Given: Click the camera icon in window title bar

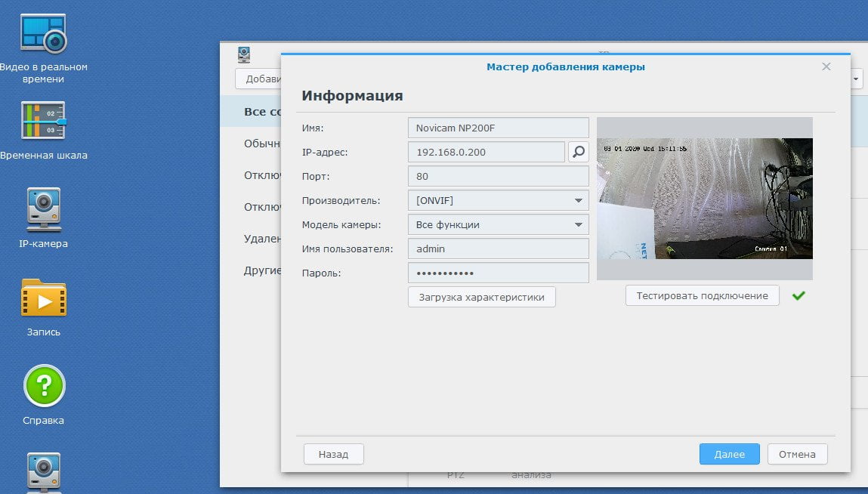Looking at the screenshot, I should pyautogui.click(x=244, y=55).
